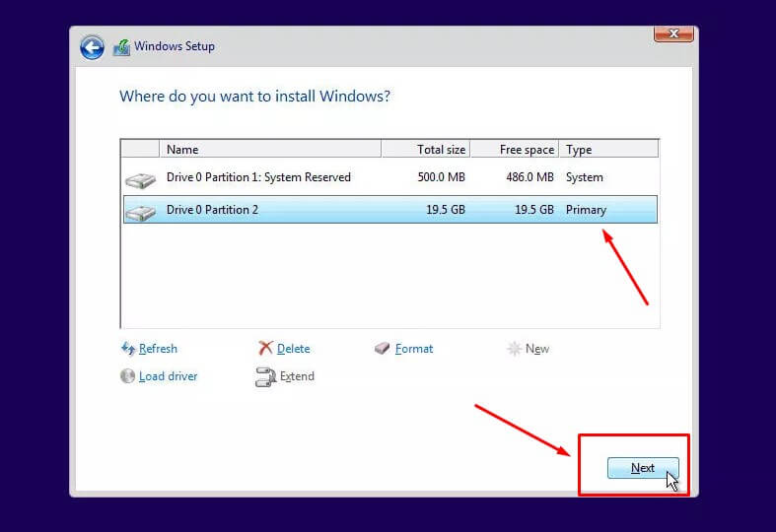This screenshot has height=532, width=776.
Task: Refresh the partition list
Action: pos(158,349)
